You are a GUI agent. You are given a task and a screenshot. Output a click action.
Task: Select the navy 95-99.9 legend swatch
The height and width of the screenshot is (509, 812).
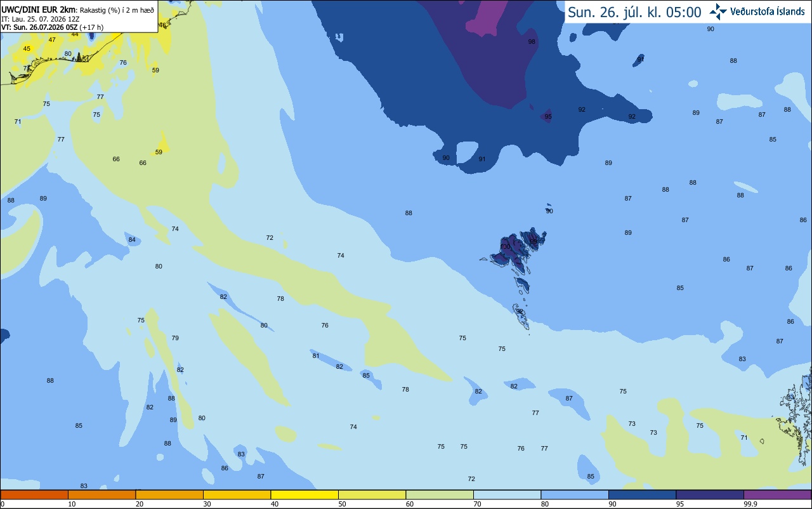pyautogui.click(x=710, y=494)
